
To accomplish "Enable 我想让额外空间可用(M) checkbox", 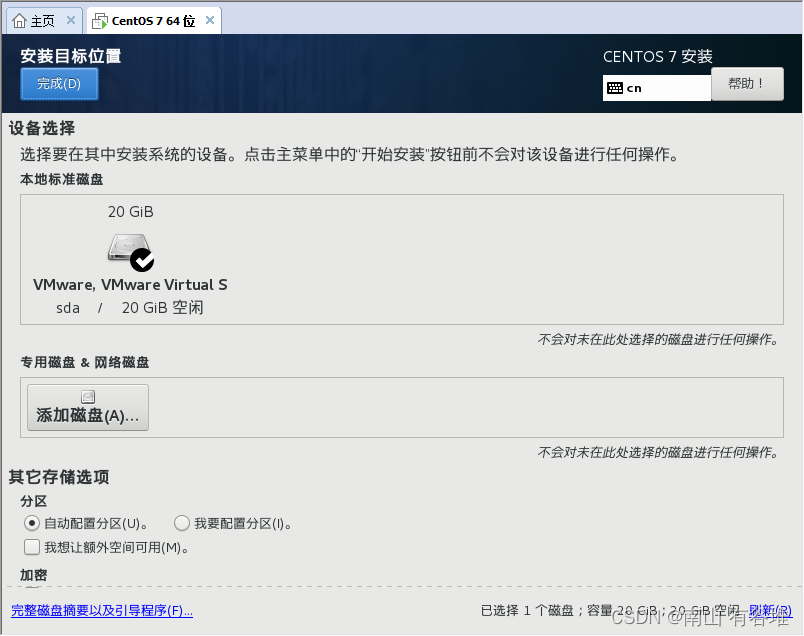I will [32, 547].
